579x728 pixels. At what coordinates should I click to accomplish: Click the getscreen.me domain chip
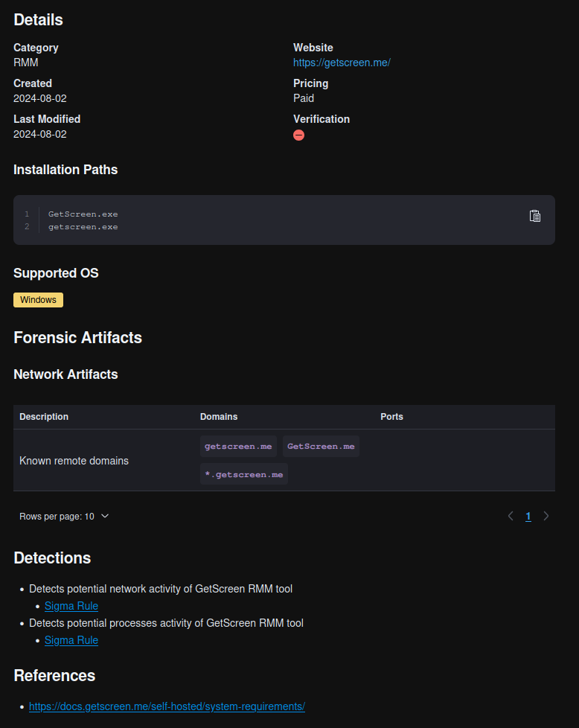(x=238, y=446)
